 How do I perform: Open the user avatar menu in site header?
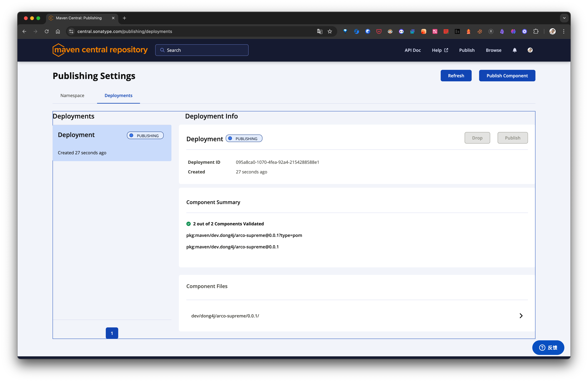[x=530, y=50]
